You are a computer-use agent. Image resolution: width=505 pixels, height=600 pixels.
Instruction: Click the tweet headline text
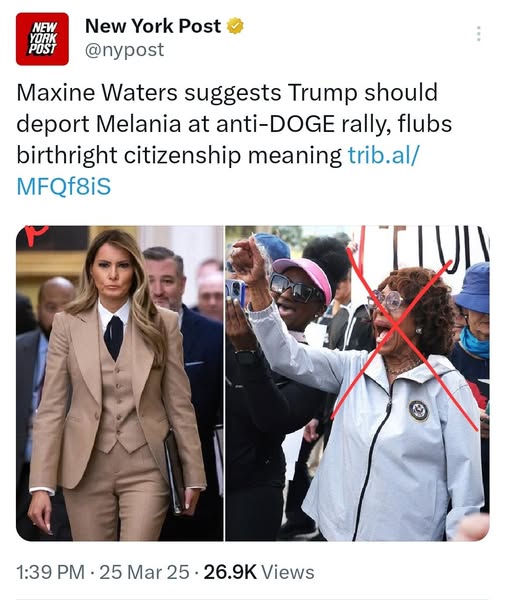(234, 124)
